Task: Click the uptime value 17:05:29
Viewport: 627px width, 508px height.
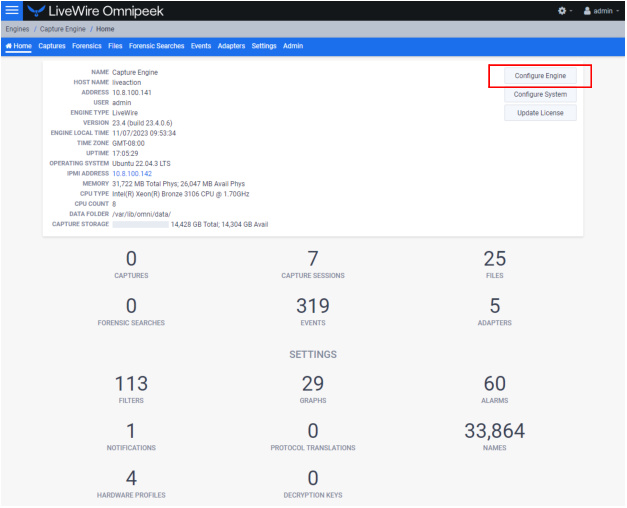Action: coord(125,153)
